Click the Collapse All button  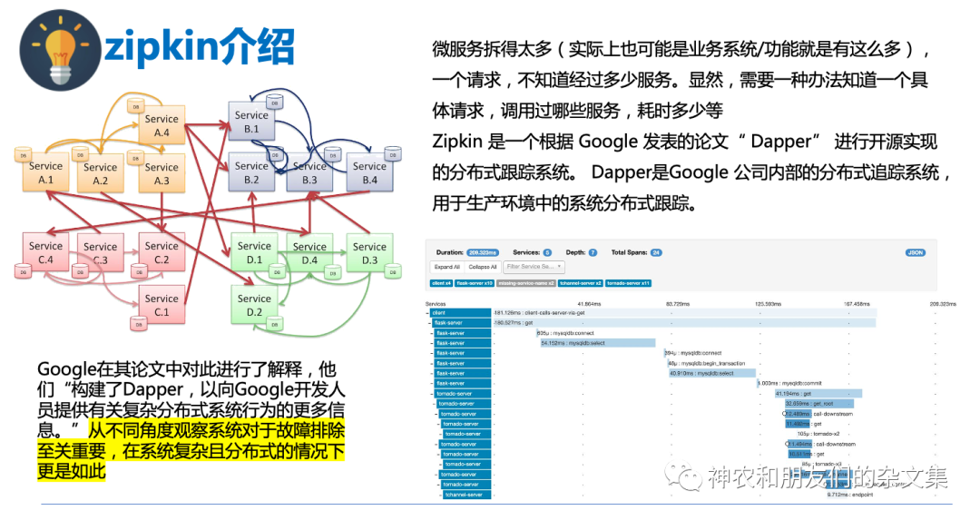point(483,267)
